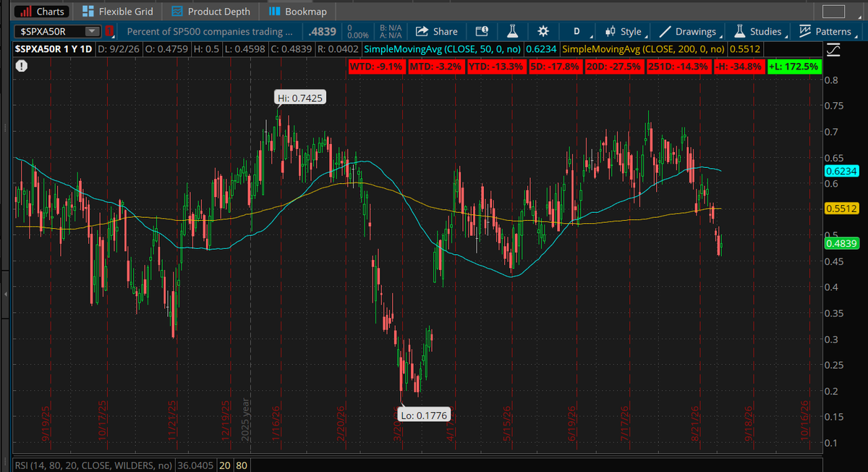868x472 pixels.
Task: Click the yellow 0.5512 price axis tag
Action: coord(841,208)
